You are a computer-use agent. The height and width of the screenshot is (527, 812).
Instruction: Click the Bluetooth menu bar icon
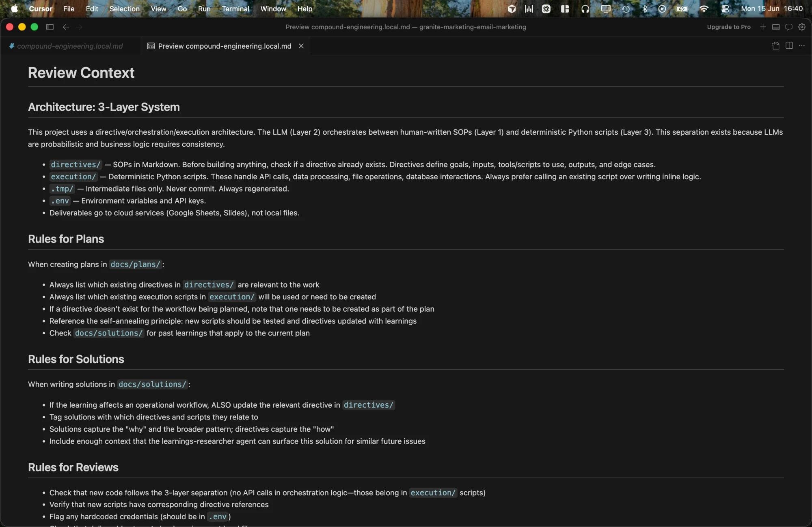(644, 9)
